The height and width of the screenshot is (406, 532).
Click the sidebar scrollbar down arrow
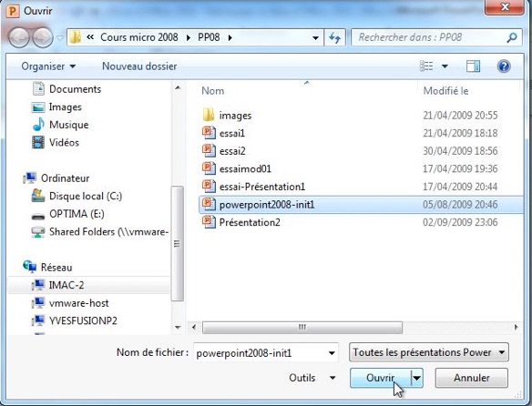click(178, 328)
